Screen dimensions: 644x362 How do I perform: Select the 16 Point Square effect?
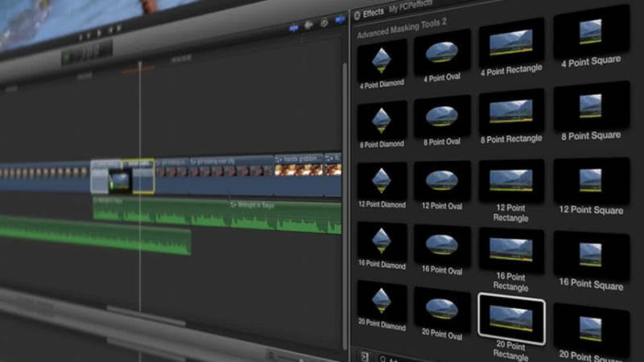[x=591, y=261]
